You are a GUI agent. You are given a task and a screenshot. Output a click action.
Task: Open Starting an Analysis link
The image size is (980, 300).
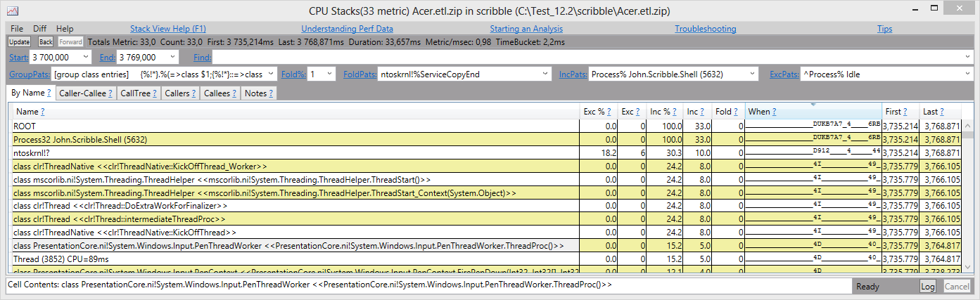pyautogui.click(x=526, y=29)
